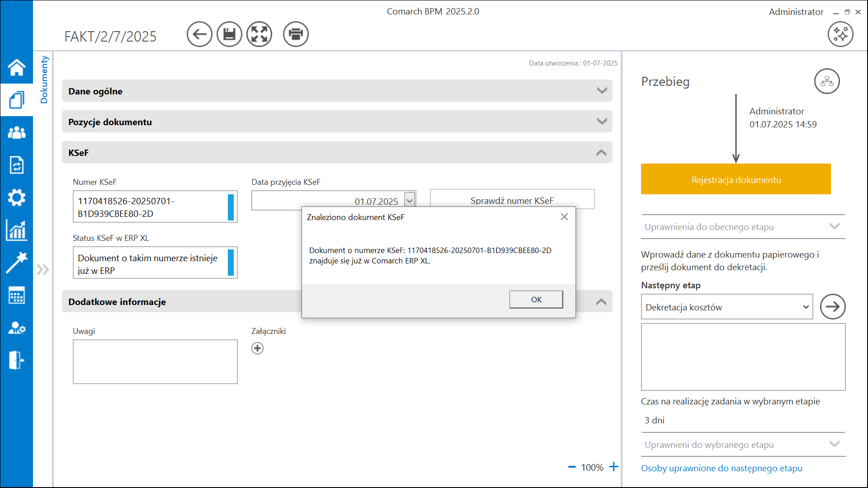Viewport: 868px width, 488px height.
Task: Click the back arrow toolbar button
Action: pos(199,34)
